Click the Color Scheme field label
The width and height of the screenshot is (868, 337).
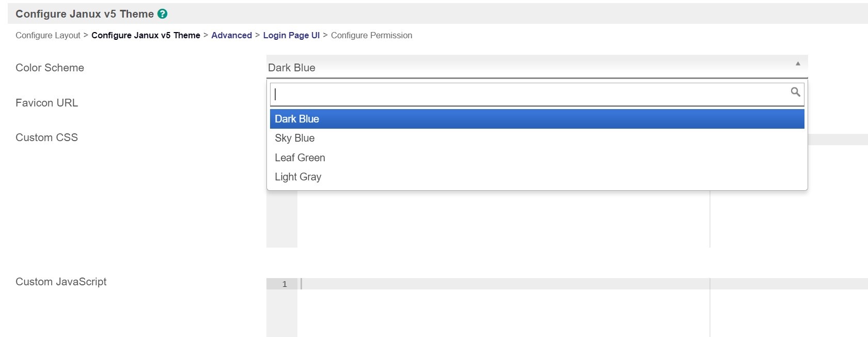(50, 68)
